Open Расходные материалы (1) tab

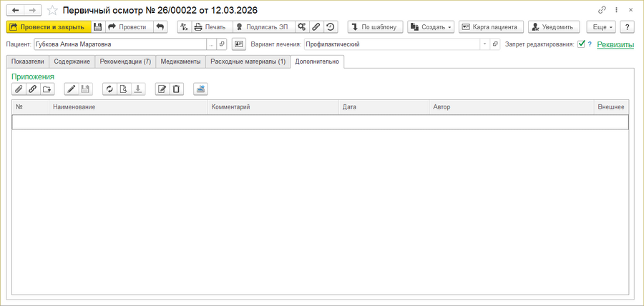click(248, 61)
